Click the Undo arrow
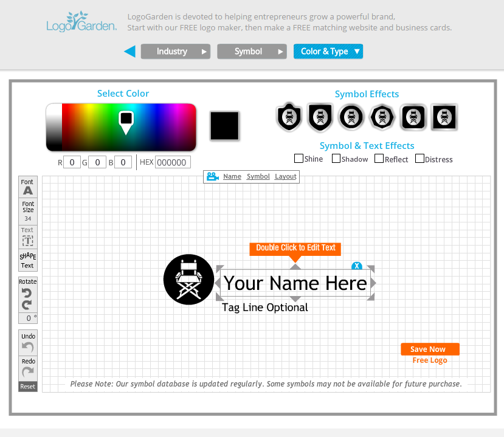The height and width of the screenshot is (437, 504). (28, 347)
